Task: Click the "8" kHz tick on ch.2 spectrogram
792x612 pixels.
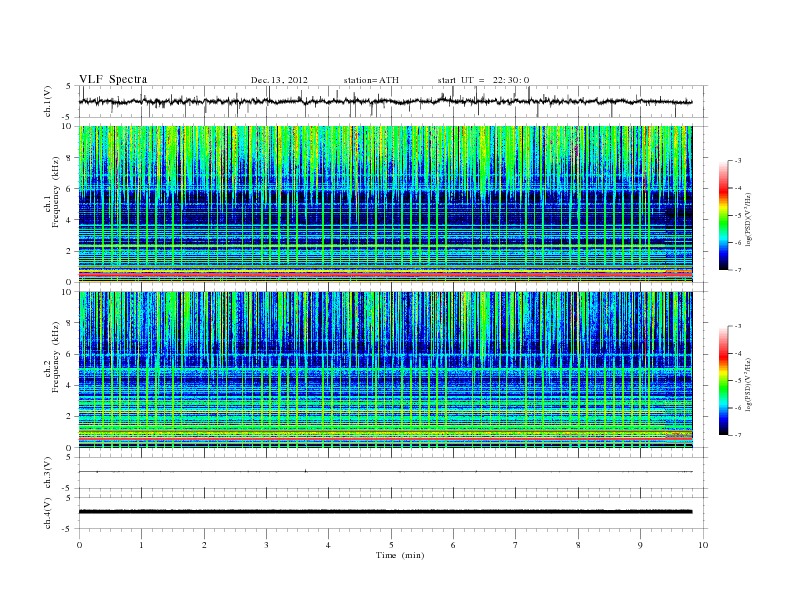Action: [69, 323]
